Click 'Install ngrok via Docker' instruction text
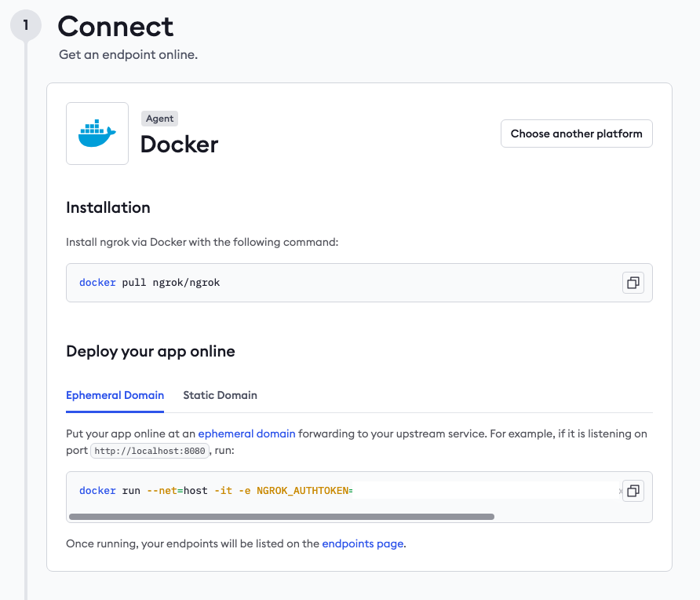Screen dimensions: 700x600 click(x=202, y=242)
